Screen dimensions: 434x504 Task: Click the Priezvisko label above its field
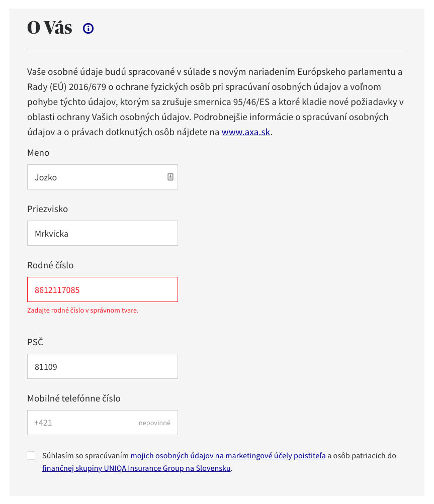[47, 209]
